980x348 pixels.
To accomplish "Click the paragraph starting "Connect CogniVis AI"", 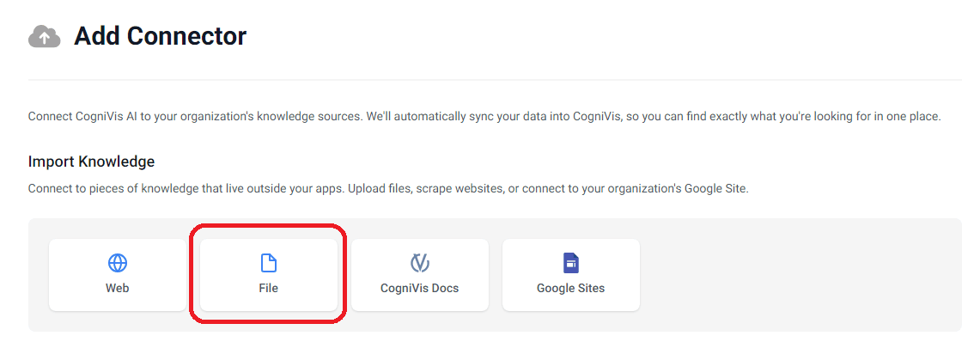I will [484, 116].
